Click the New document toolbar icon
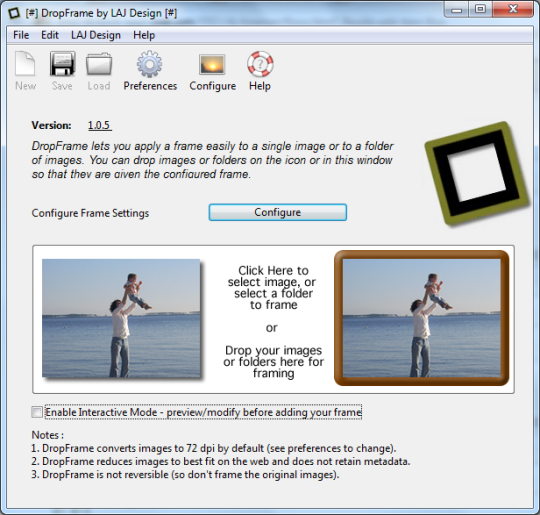The image size is (540, 515). click(x=25, y=63)
